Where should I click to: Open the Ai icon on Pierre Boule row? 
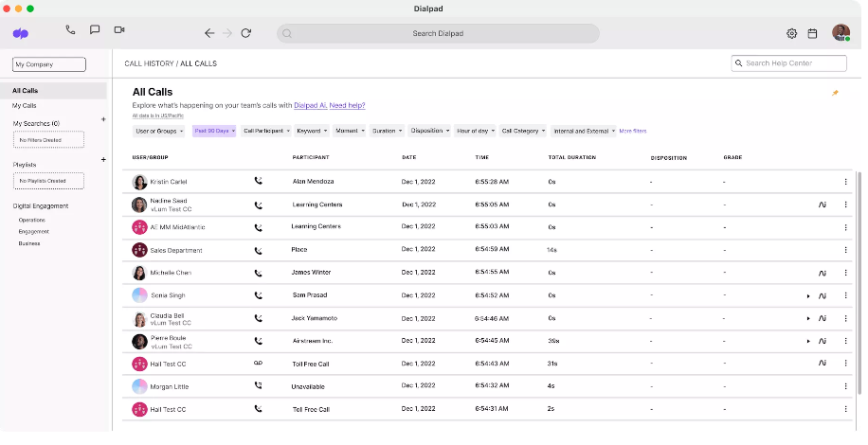(823, 341)
